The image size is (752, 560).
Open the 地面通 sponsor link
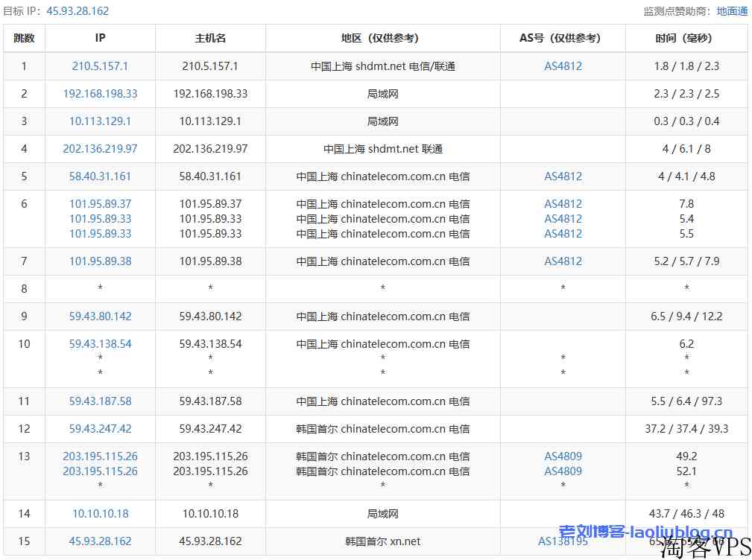tap(732, 11)
